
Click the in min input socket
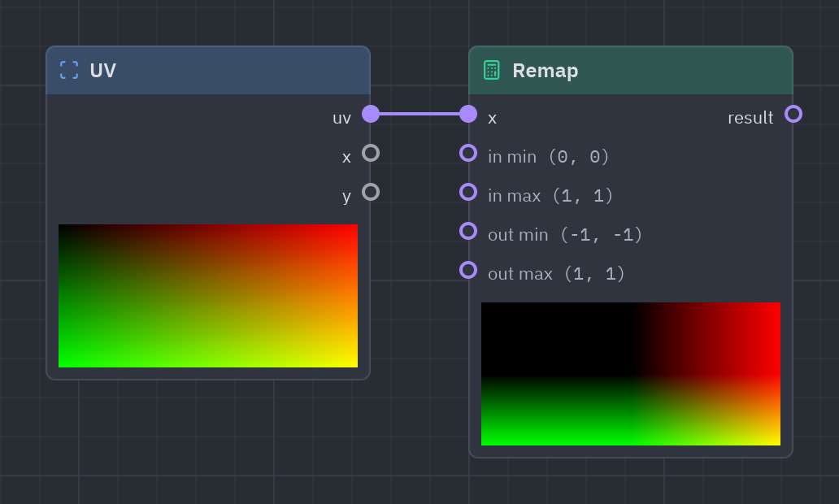[468, 153]
